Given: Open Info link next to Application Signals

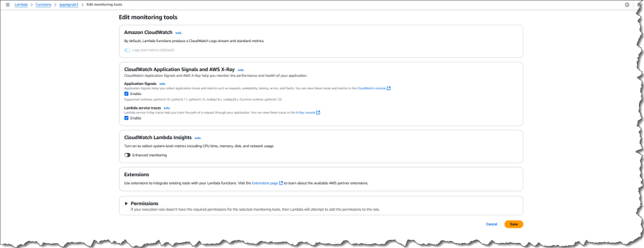Looking at the screenshot, I should tap(162, 84).
